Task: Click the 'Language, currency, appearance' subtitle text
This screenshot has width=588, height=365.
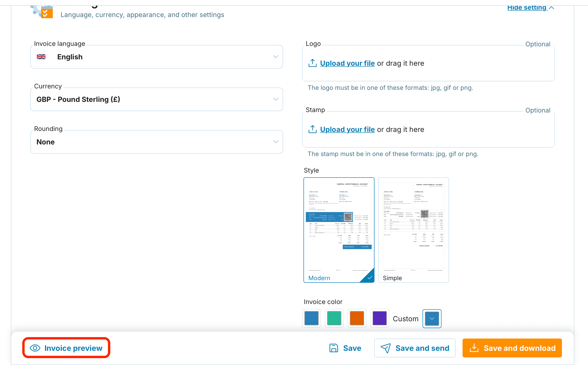Action: [142, 15]
